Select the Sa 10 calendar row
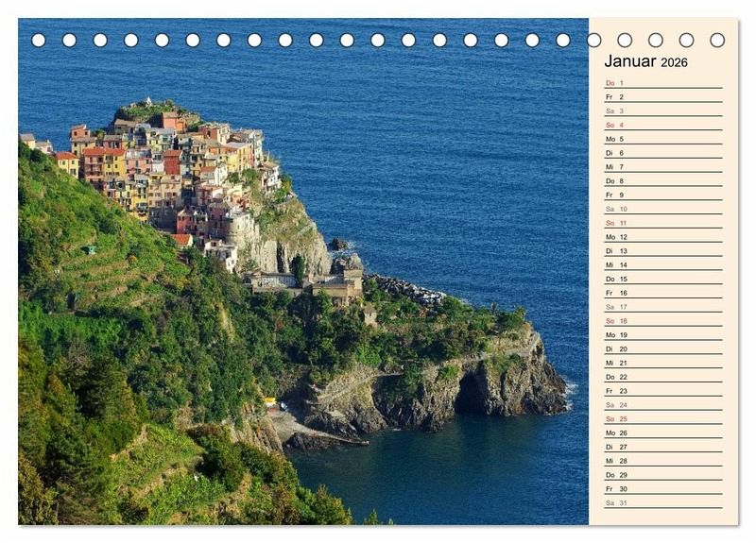756x543 pixels. coord(663,209)
